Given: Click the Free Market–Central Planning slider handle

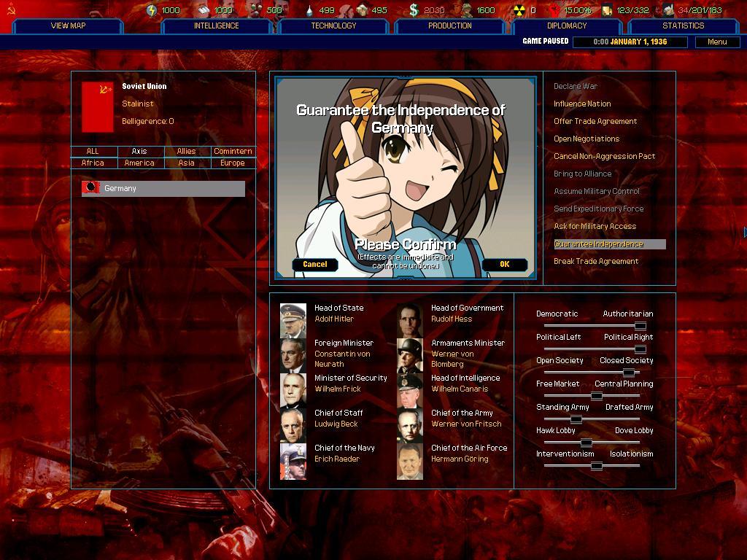Looking at the screenshot, I should [597, 396].
